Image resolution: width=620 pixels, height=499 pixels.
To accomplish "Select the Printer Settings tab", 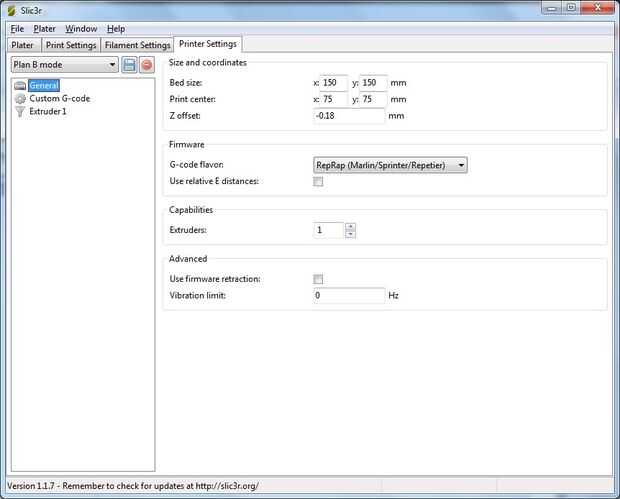I will tap(208, 44).
